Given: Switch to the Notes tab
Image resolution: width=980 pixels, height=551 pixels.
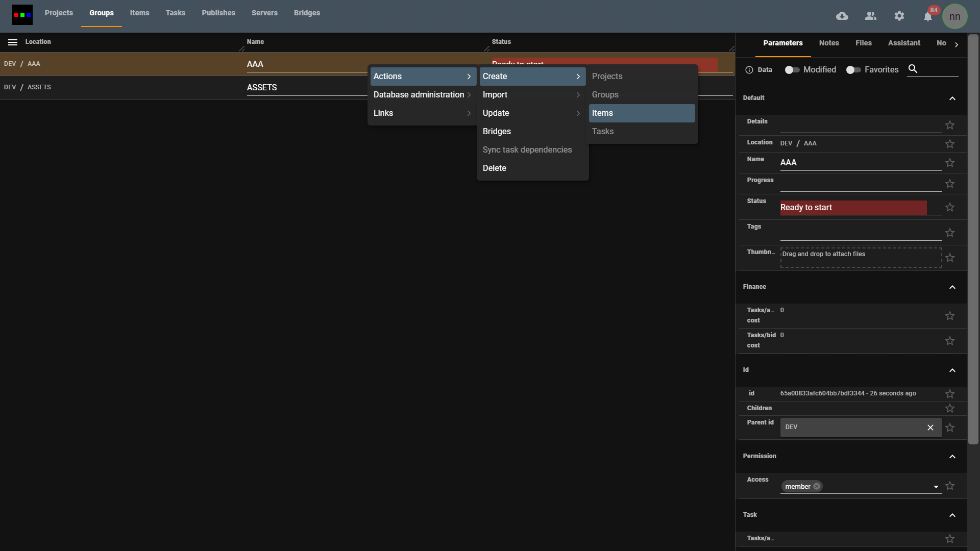Looking at the screenshot, I should [x=829, y=43].
